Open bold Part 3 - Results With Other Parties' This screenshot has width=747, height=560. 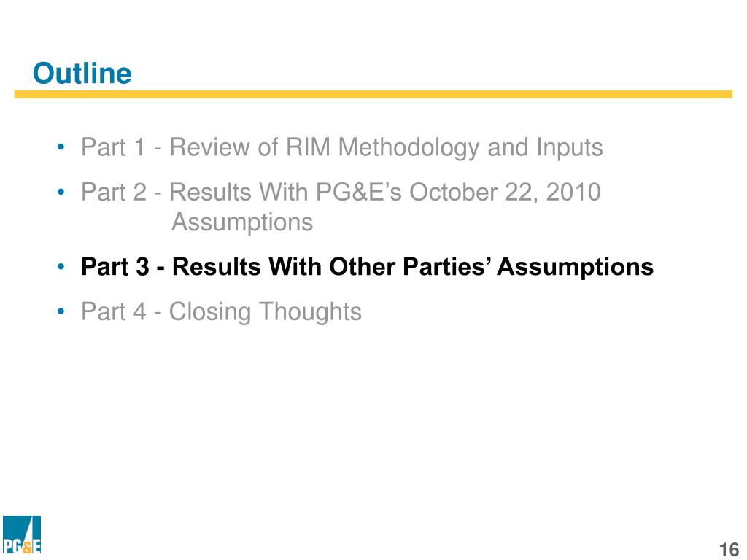(x=368, y=266)
